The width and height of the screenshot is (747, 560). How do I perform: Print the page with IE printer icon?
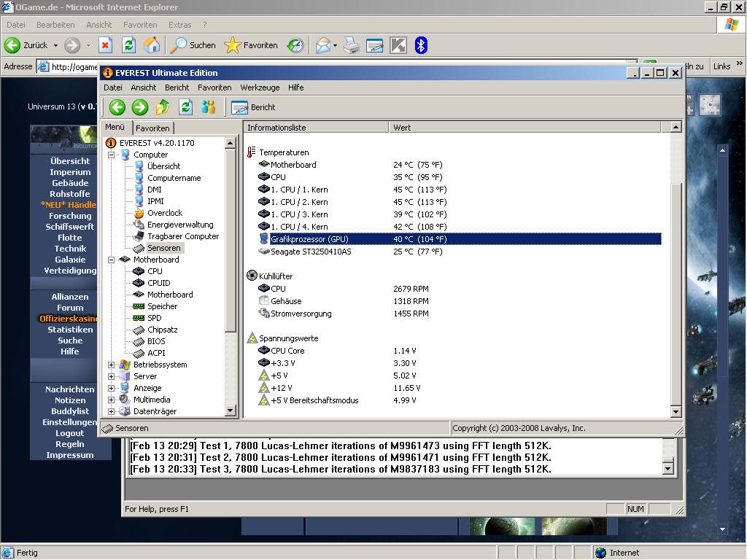[352, 45]
